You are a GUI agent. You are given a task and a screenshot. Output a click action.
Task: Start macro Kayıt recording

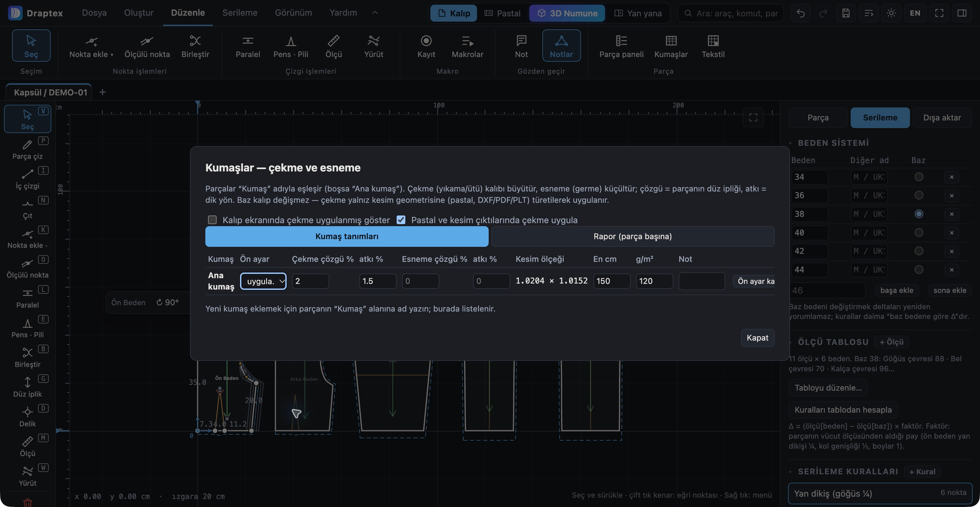pos(426,46)
